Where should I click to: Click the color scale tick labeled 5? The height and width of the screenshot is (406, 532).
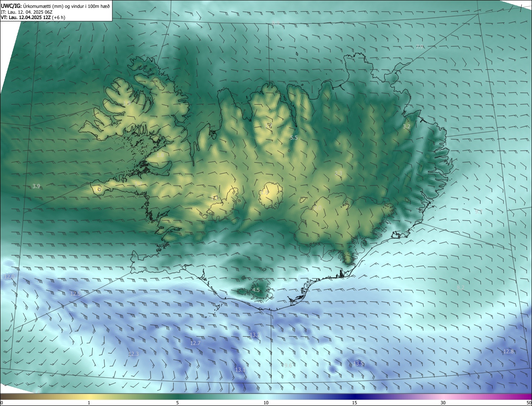coord(177,403)
